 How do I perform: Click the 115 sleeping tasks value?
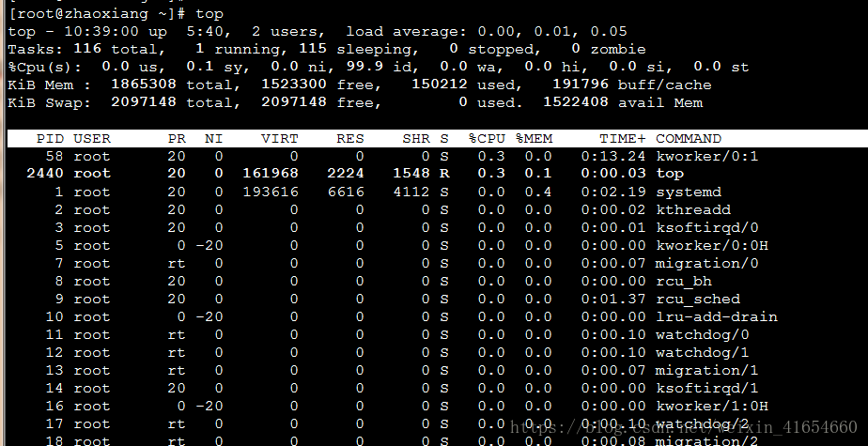pyautogui.click(x=313, y=49)
